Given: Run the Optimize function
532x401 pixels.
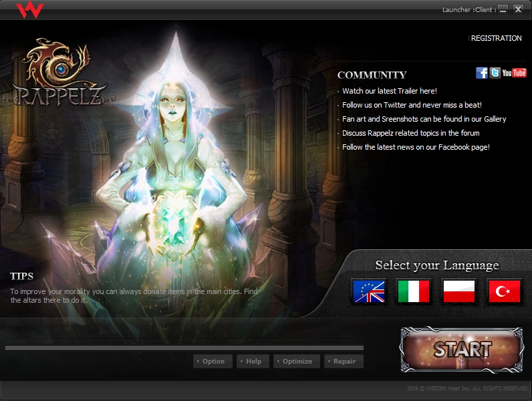Looking at the screenshot, I should tap(297, 362).
